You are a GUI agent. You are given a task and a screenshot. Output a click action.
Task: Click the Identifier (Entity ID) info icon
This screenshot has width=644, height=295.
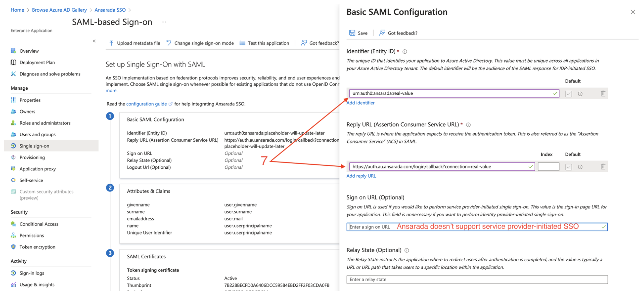tap(405, 52)
